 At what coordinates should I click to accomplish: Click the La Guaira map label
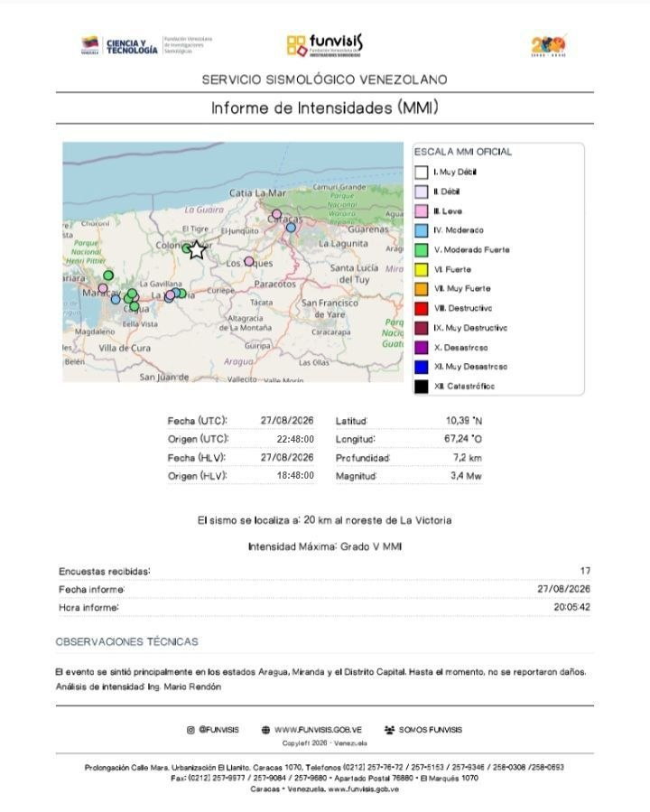(204, 210)
